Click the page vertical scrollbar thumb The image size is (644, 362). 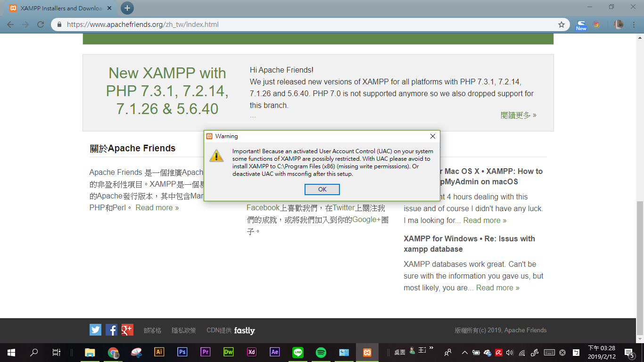click(640, 267)
